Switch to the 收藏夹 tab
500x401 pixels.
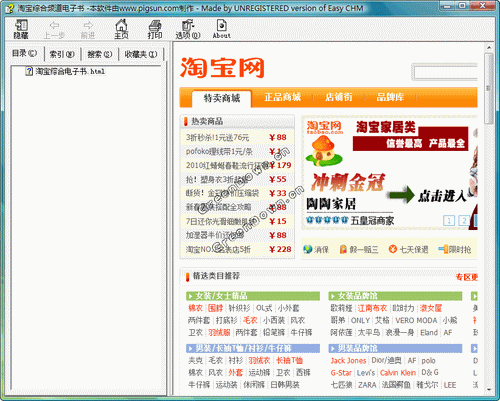[x=141, y=54]
